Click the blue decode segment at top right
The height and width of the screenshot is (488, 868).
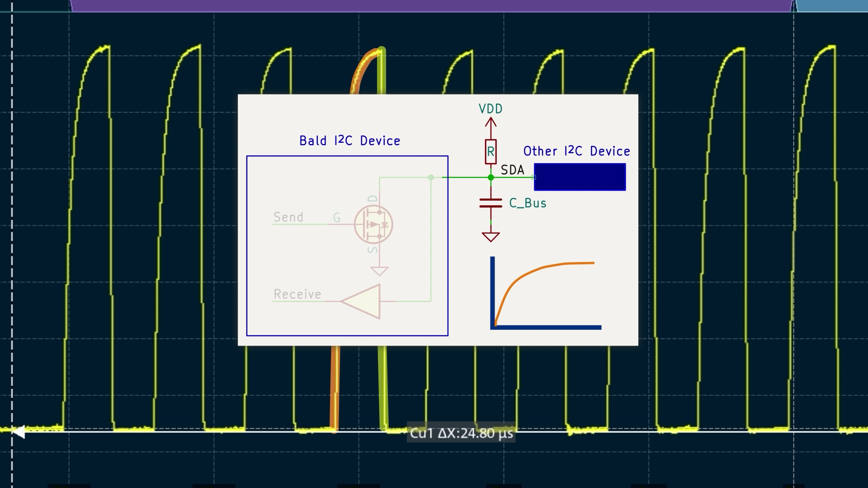(x=832, y=5)
